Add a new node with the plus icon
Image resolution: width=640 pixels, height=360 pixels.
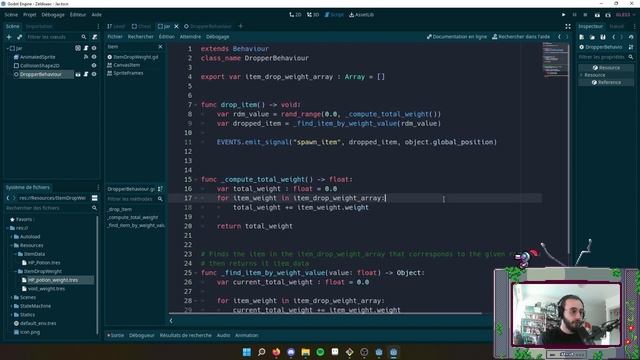pos(9,37)
